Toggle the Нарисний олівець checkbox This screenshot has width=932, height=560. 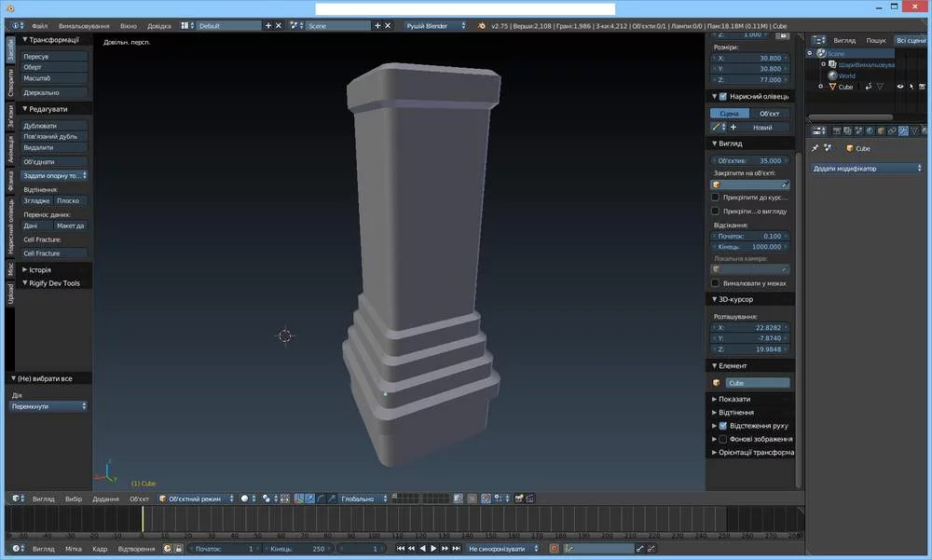tap(722, 96)
